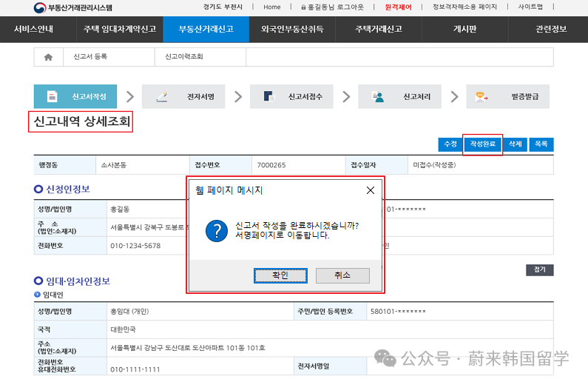The width and height of the screenshot is (588, 382).
Task: Click the 수정 button
Action: [x=450, y=144]
